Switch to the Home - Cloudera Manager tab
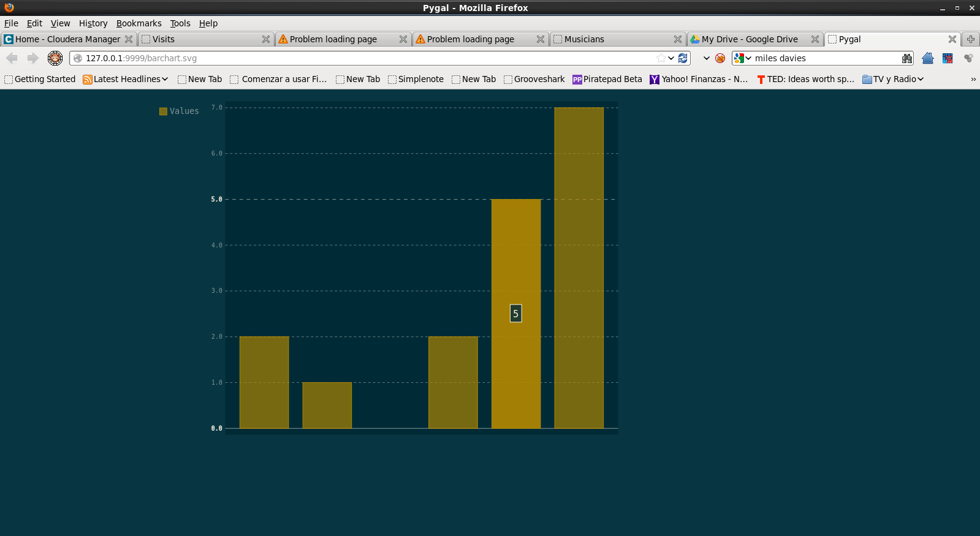This screenshot has height=536, width=980. point(68,39)
